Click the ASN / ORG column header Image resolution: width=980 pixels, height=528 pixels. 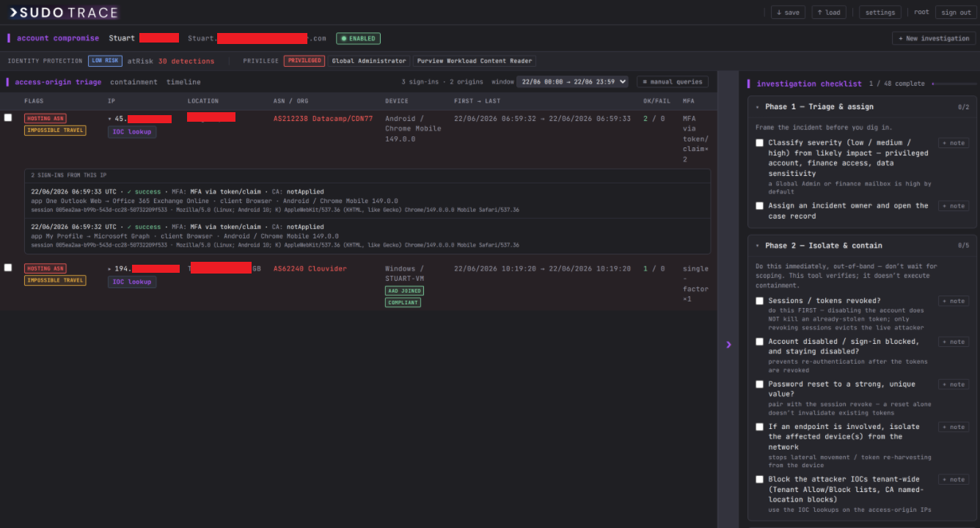pyautogui.click(x=291, y=101)
